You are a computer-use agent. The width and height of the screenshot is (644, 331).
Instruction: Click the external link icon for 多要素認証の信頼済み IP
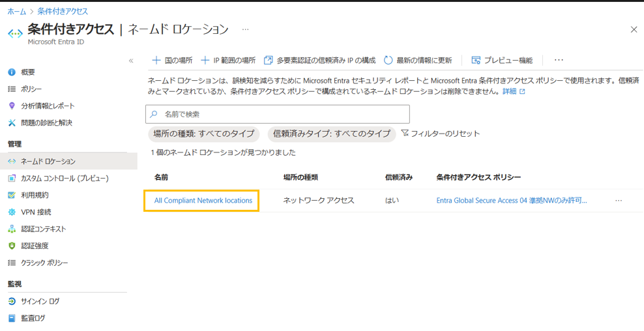[268, 61]
